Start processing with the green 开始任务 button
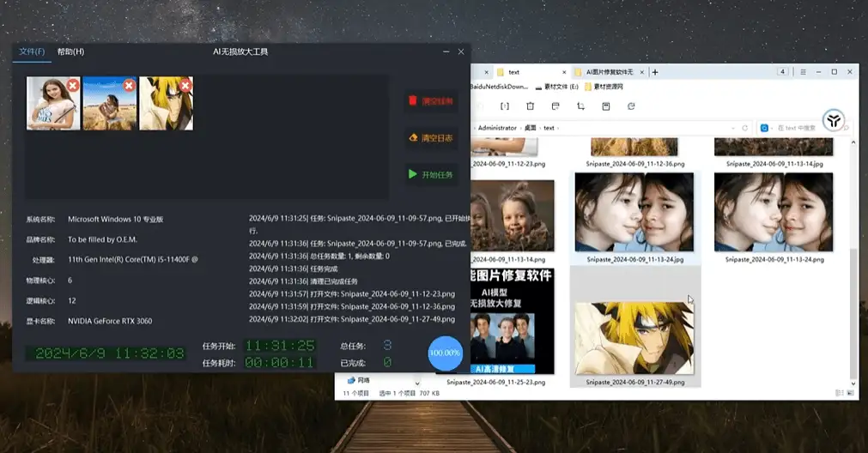The width and height of the screenshot is (868, 453). 431,174
